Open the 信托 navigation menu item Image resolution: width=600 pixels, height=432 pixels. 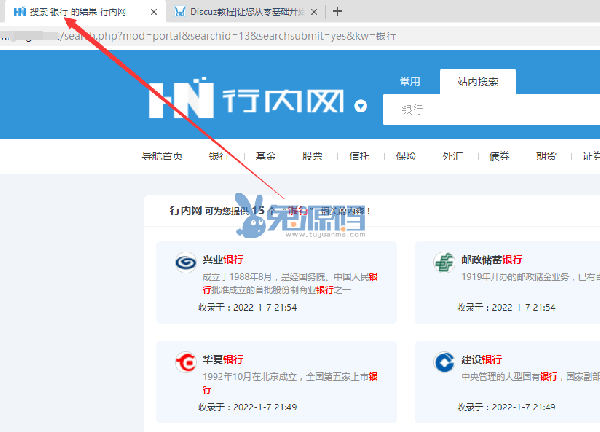(359, 156)
